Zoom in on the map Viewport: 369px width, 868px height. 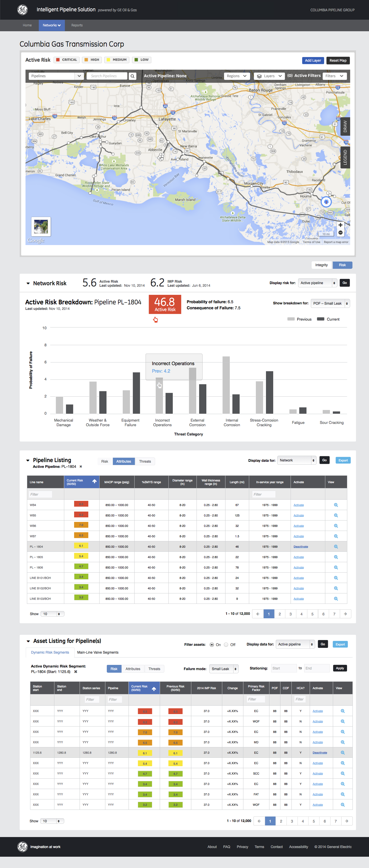point(340,225)
